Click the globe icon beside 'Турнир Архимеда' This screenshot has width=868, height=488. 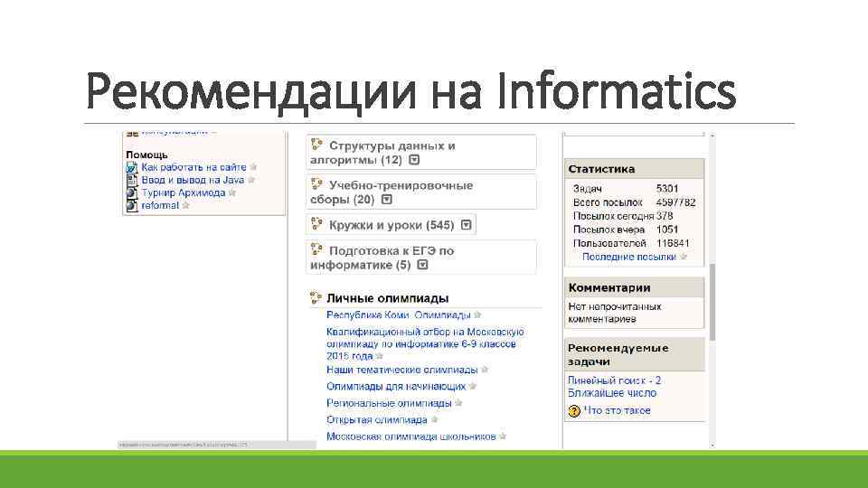pos(132,192)
